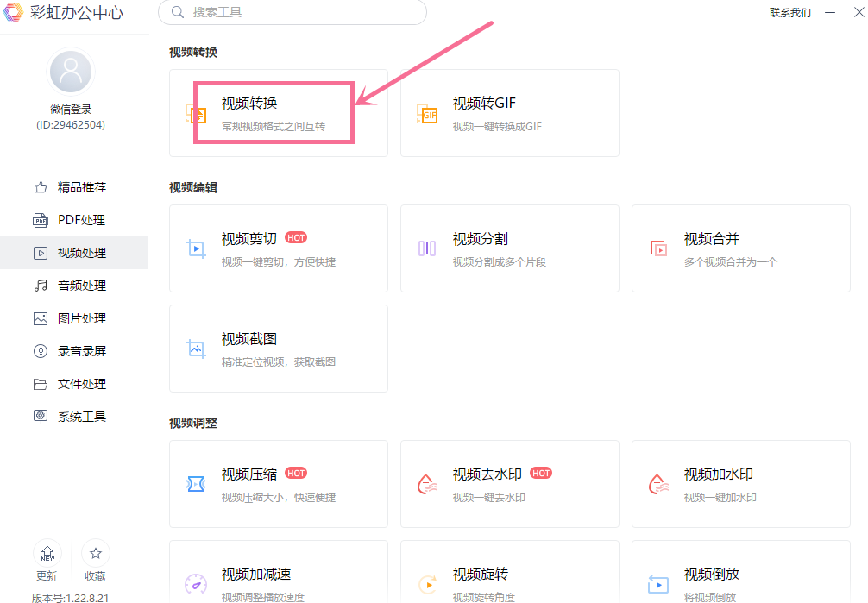Select the 视频去水印 watermark removal icon
This screenshot has width=868, height=603.
(x=427, y=484)
